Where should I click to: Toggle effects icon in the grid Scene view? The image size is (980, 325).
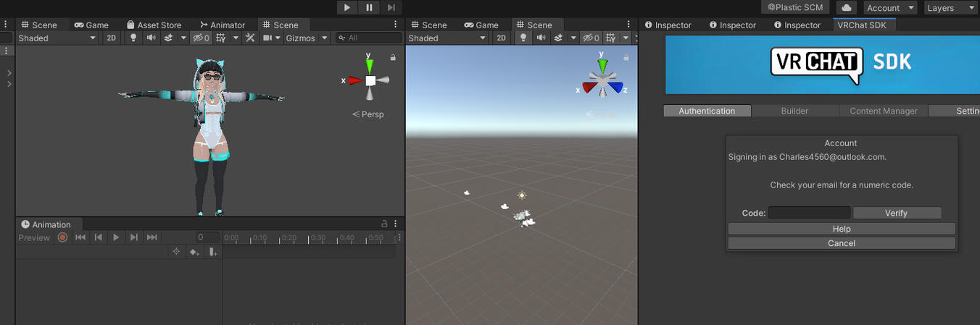click(x=558, y=38)
